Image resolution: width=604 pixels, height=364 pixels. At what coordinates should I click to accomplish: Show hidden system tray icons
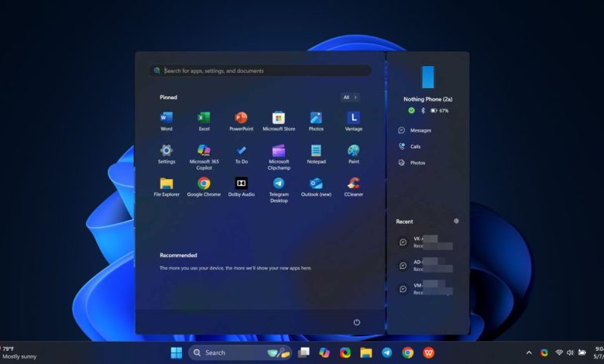[x=529, y=352]
